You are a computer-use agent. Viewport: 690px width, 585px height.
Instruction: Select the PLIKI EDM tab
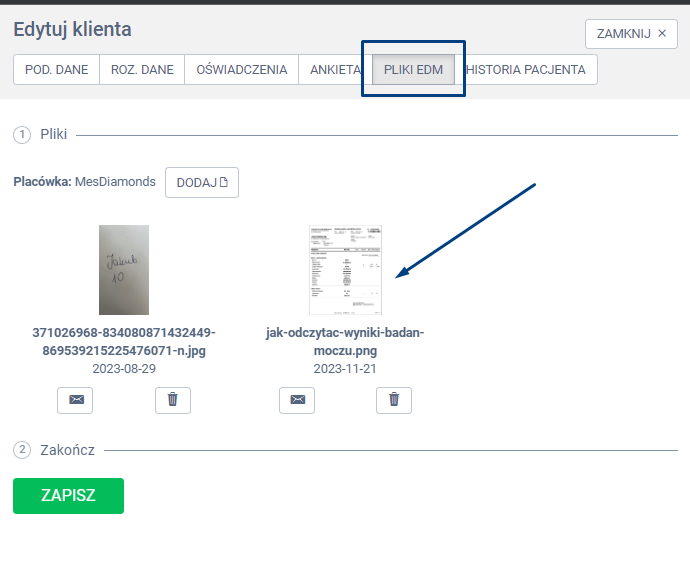pos(413,70)
